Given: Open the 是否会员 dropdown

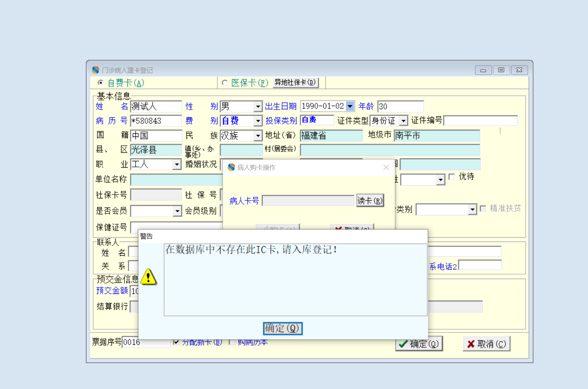Looking at the screenshot, I should point(177,211).
